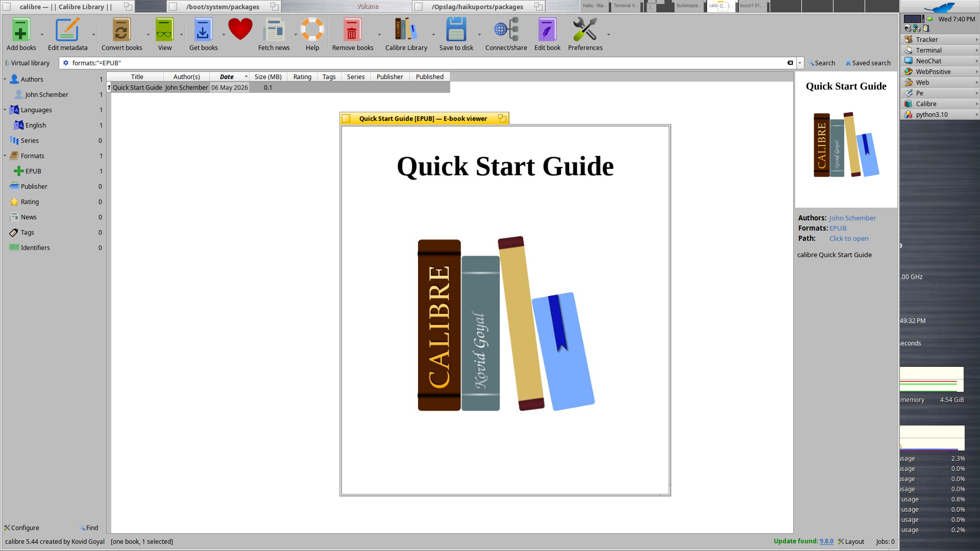Click the search input field
The height and width of the screenshot is (551, 980).
tap(428, 63)
